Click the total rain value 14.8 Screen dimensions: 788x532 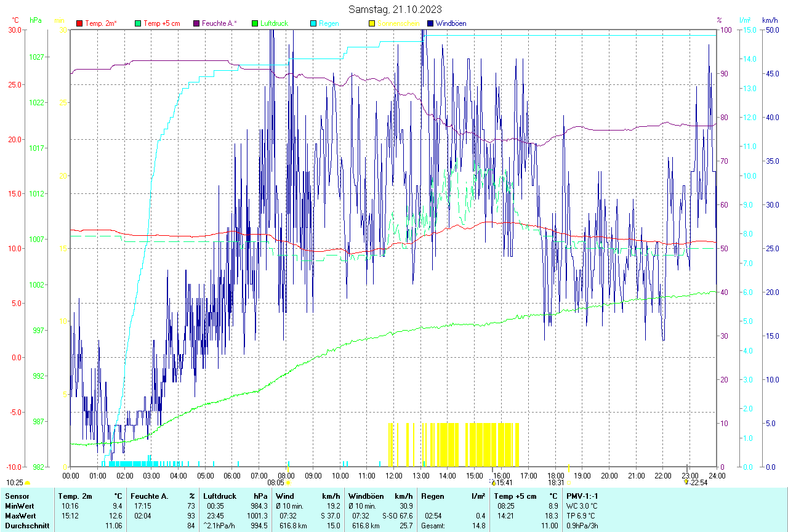(478, 526)
